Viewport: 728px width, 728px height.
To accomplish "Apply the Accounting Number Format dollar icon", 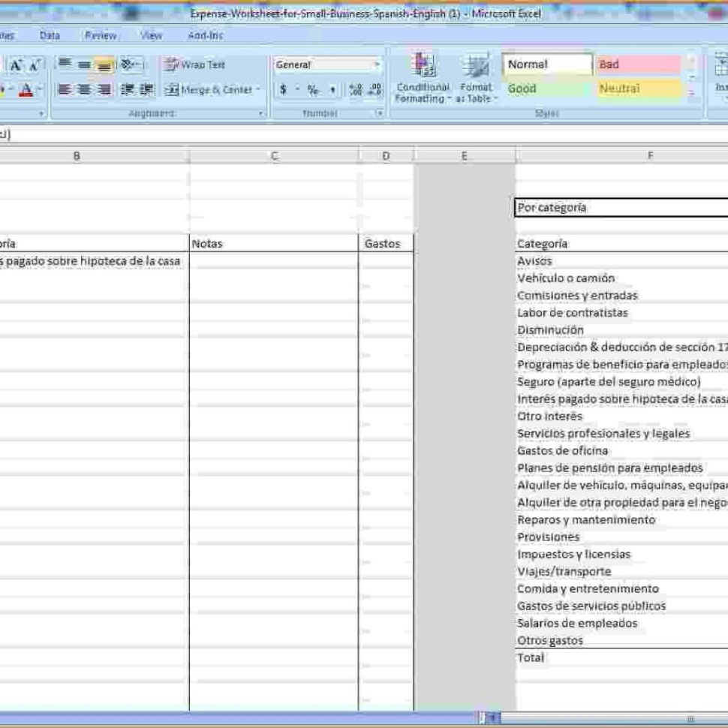I will tap(283, 89).
